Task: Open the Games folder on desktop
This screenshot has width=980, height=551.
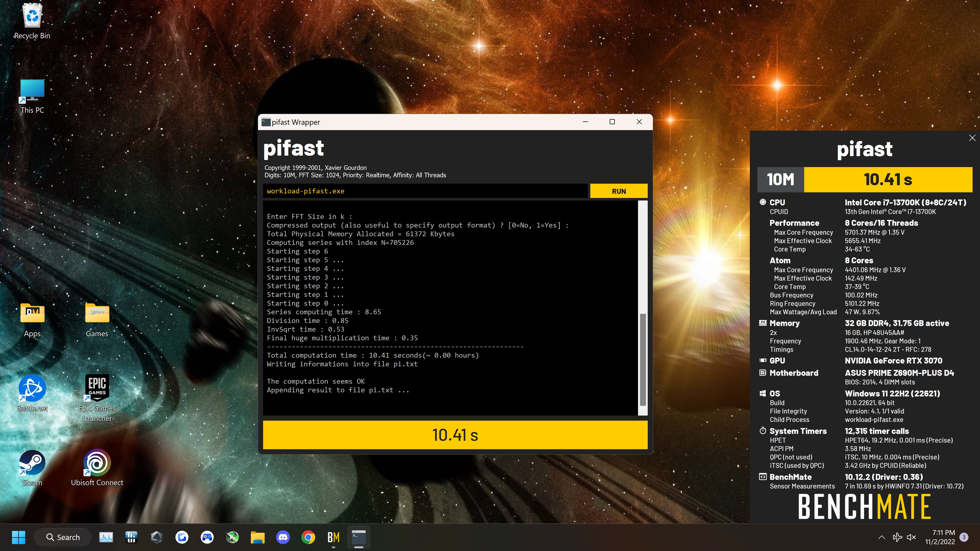Action: point(97,320)
